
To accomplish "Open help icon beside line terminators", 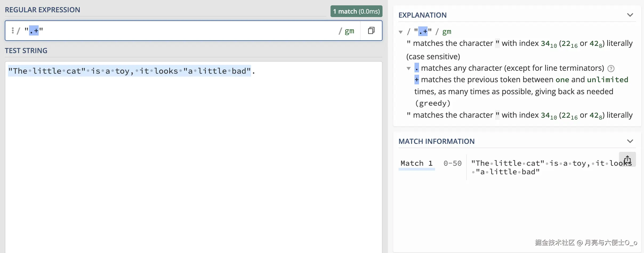I will click(611, 69).
